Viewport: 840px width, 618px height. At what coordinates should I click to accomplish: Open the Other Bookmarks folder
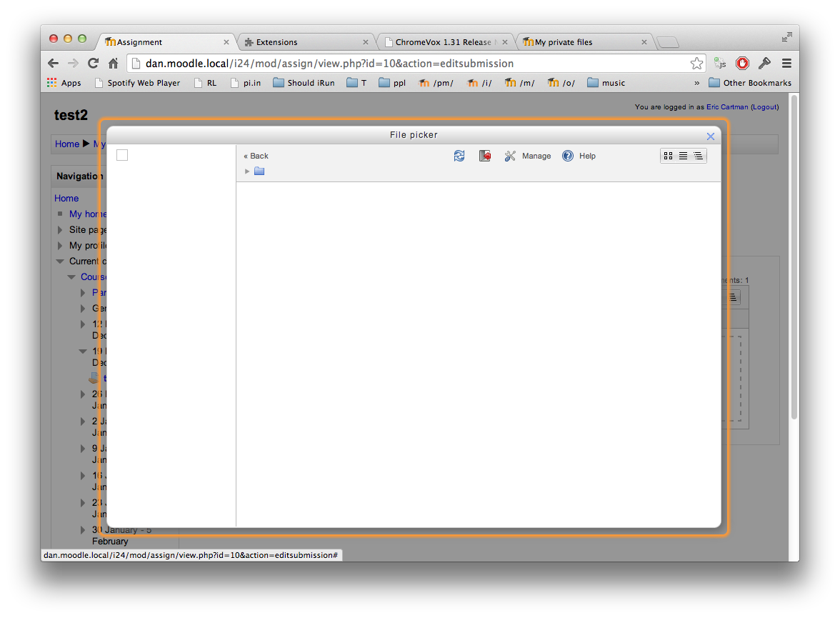pyautogui.click(x=750, y=83)
